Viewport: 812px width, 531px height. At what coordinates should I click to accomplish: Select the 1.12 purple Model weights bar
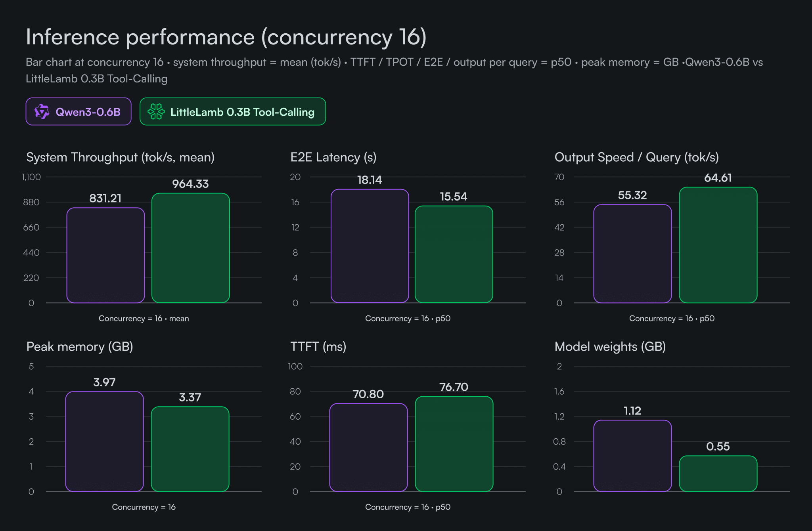[x=632, y=456]
